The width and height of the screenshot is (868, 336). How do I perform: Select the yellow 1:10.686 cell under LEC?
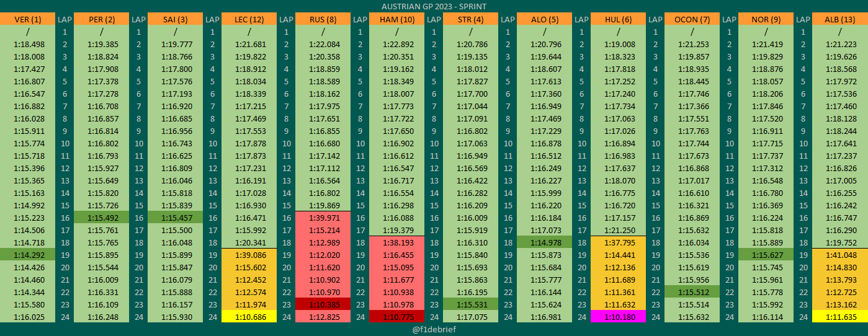tap(249, 317)
